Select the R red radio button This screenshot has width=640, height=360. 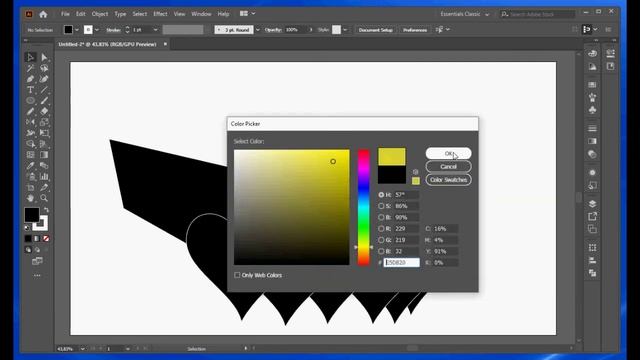tap(381, 229)
